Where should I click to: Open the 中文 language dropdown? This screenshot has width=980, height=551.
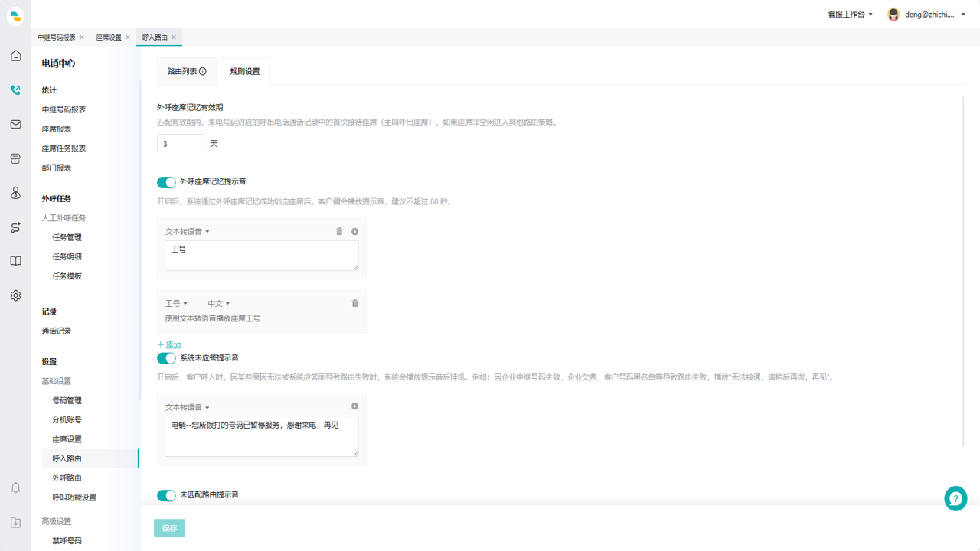[218, 303]
